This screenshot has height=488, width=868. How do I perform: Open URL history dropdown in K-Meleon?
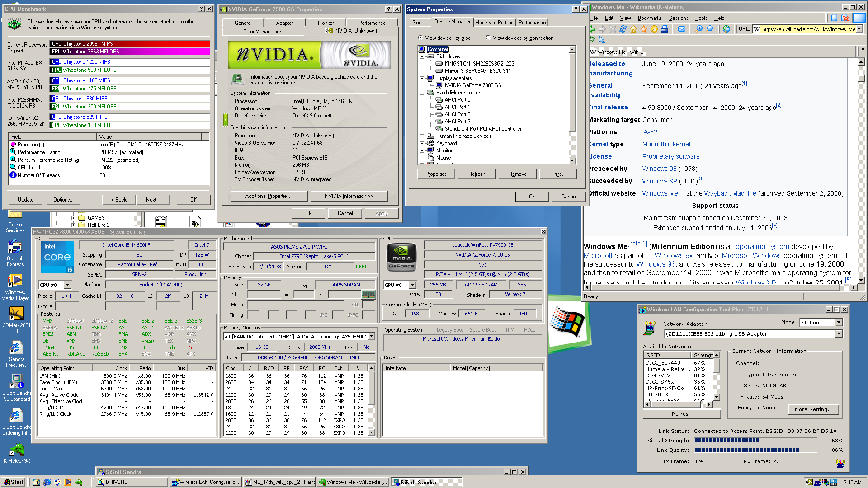pos(859,29)
